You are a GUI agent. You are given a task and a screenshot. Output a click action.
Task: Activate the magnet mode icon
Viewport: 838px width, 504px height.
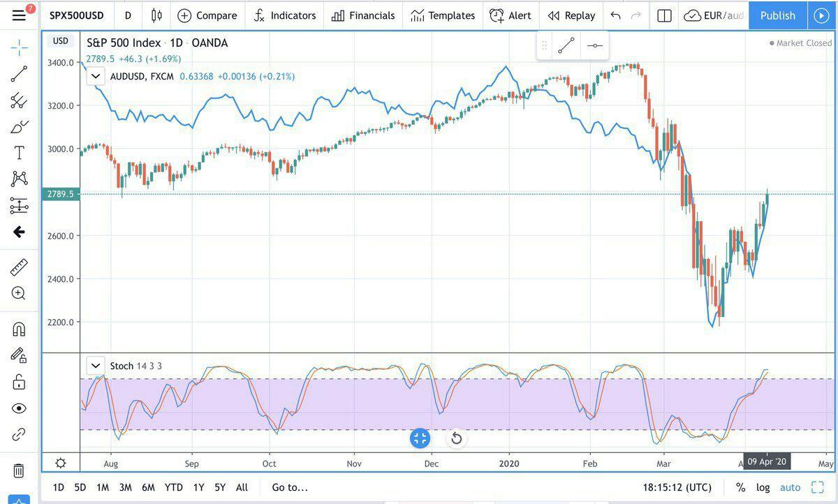19,329
